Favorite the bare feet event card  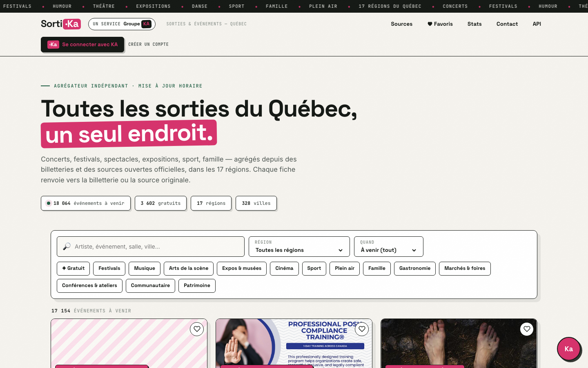(x=527, y=329)
